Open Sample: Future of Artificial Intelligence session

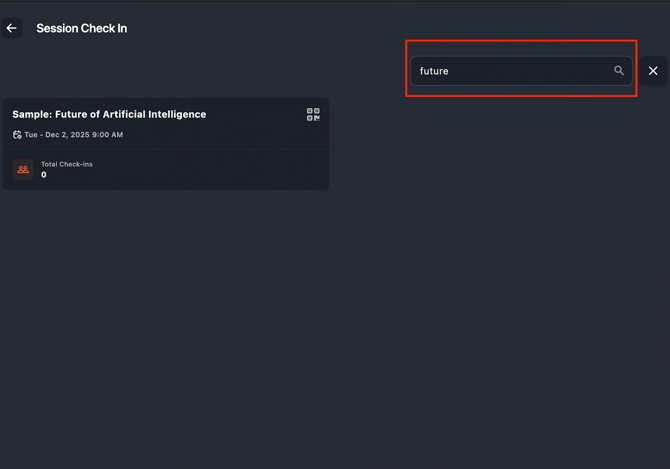[109, 114]
